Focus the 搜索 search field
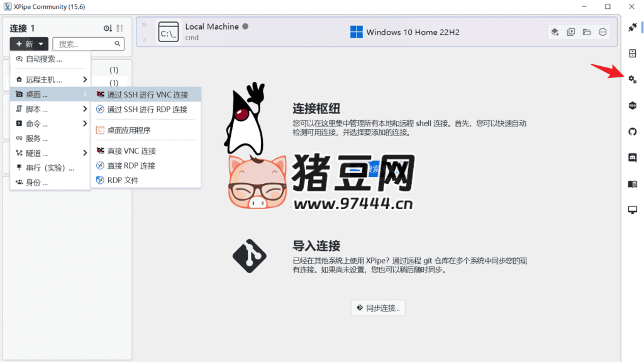Image resolution: width=644 pixels, height=362 pixels. pyautogui.click(x=88, y=44)
